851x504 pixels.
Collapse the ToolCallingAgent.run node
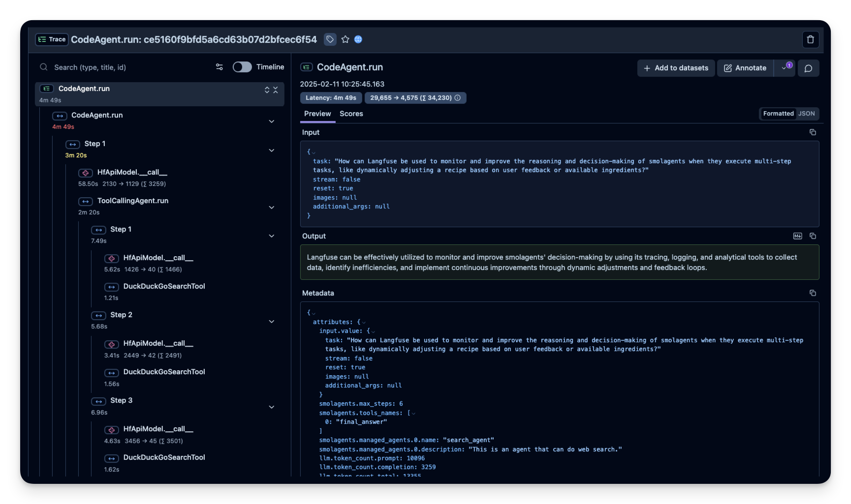click(x=271, y=208)
